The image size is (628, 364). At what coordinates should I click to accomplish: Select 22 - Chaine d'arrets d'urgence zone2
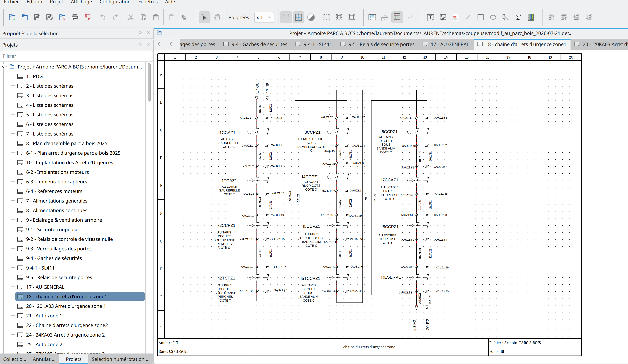67,325
